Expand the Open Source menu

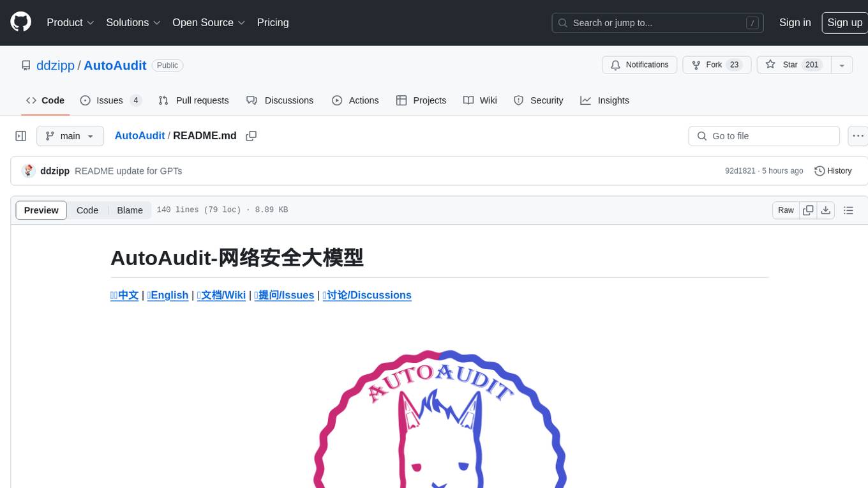point(209,22)
